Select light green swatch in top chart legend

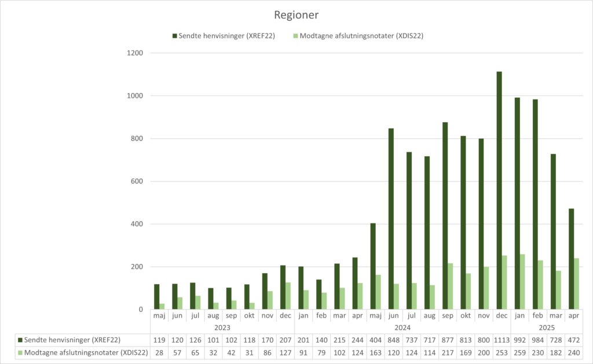(x=296, y=36)
